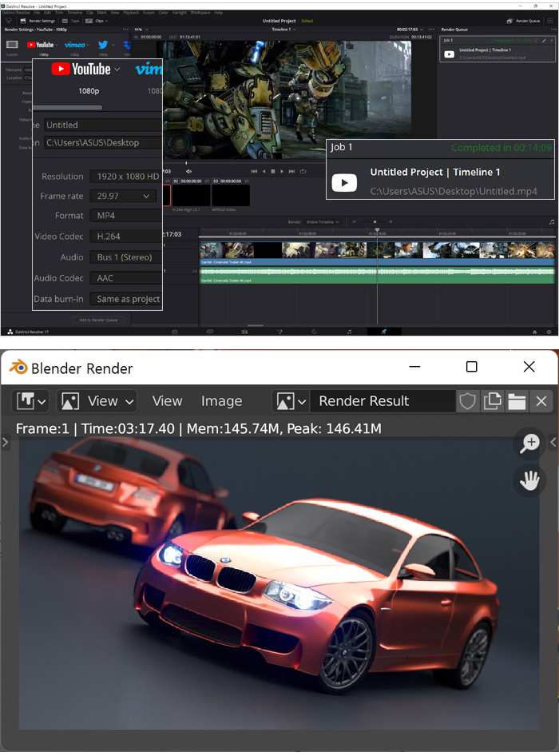Click the viewer scrubber bar handle
The height and width of the screenshot is (756, 559).
pyautogui.click(x=186, y=164)
